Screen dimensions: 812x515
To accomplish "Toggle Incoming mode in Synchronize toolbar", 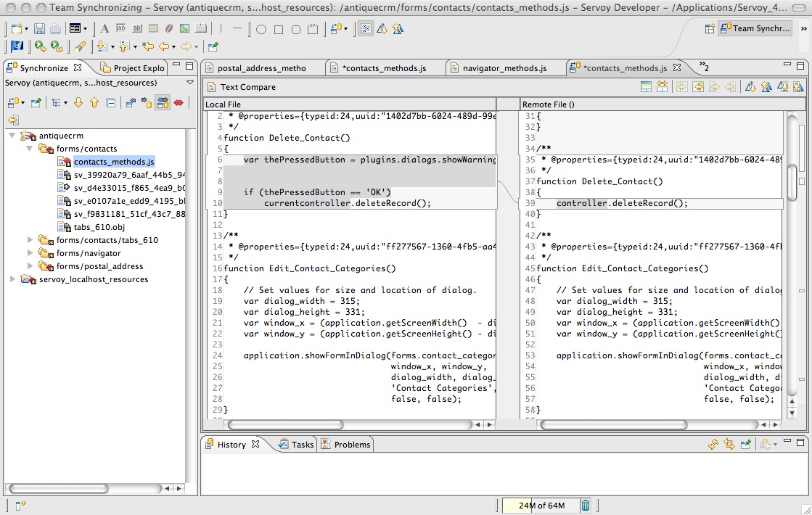I will 131,103.
